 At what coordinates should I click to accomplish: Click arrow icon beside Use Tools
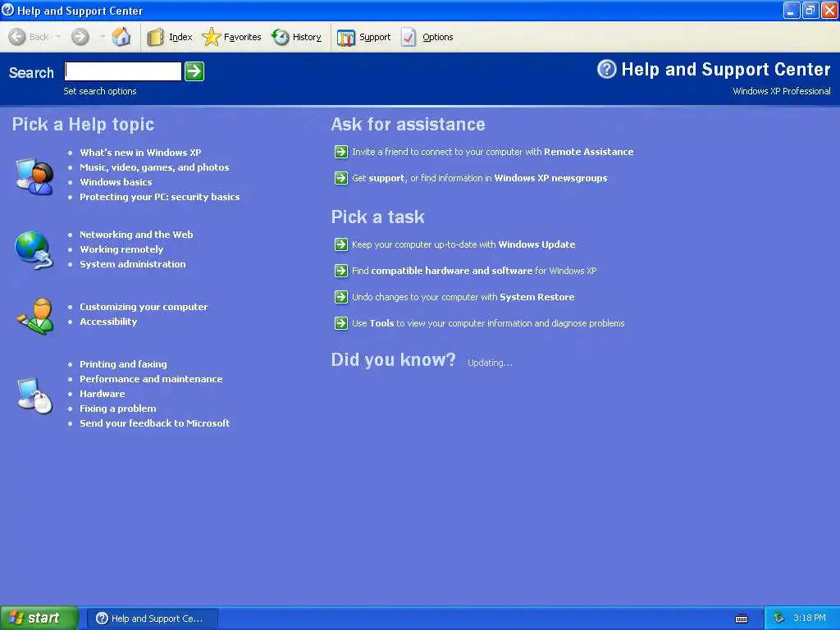[341, 323]
